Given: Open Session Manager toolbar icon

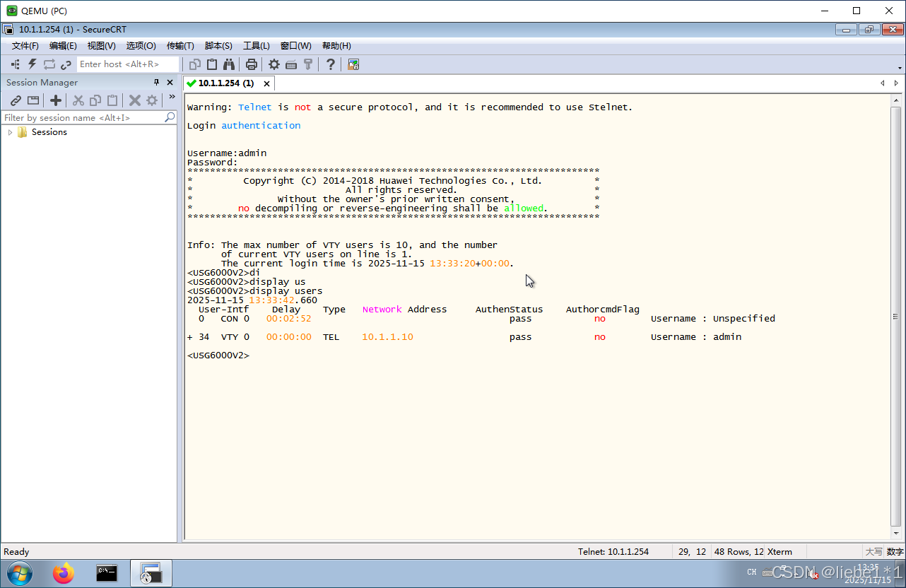Looking at the screenshot, I should click(x=16, y=64).
